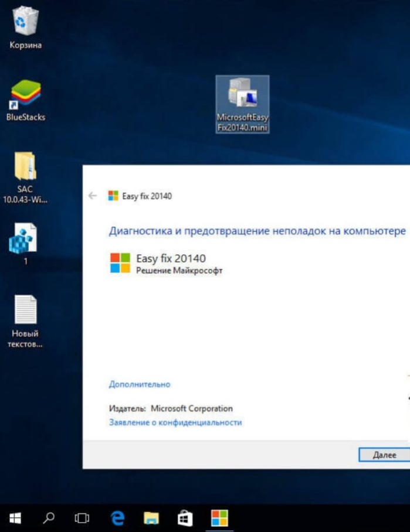Screen dimensions: 410x532
Task: Launch the BlueStacks desktop shortcut
Action: [x=25, y=100]
